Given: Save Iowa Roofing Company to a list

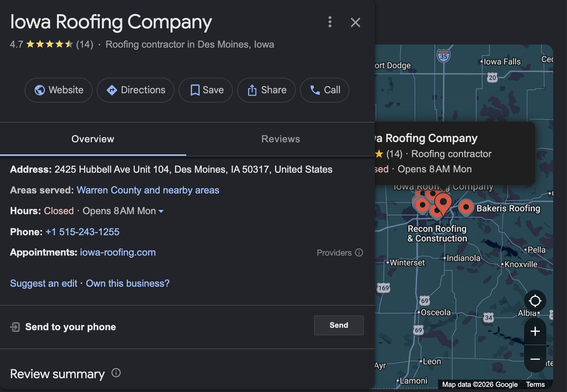Looking at the screenshot, I should pyautogui.click(x=205, y=90).
